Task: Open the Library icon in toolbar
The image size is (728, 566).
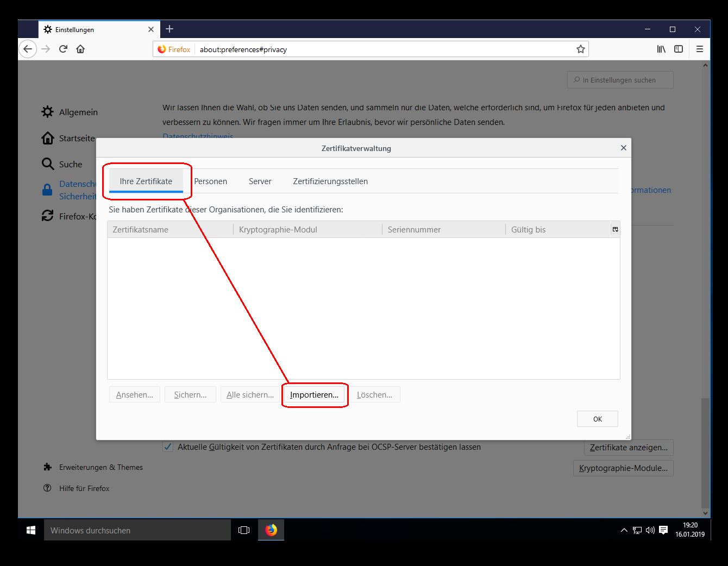Action: pos(661,49)
